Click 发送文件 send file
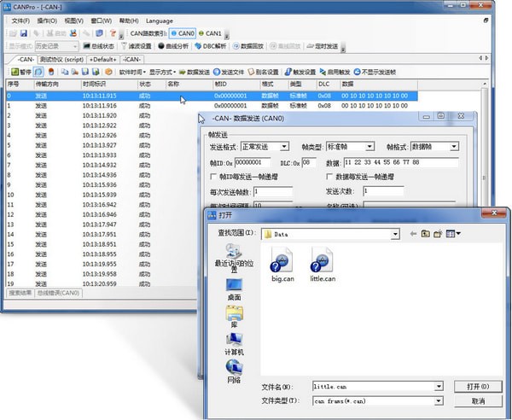Screen dimensions: 512x420 click(229, 72)
